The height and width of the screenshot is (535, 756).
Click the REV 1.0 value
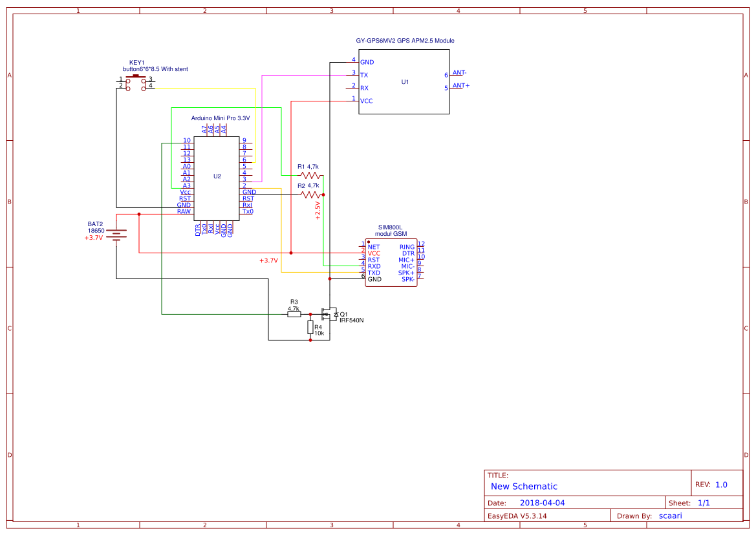pyautogui.click(x=721, y=485)
